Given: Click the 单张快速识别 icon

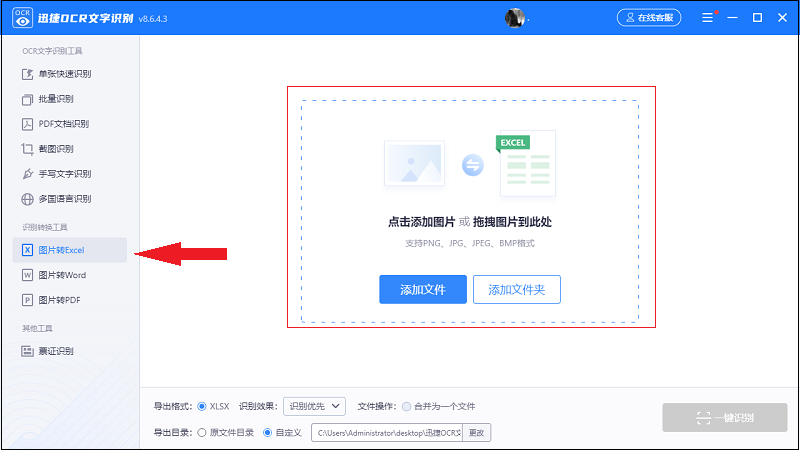Looking at the screenshot, I should (28, 74).
